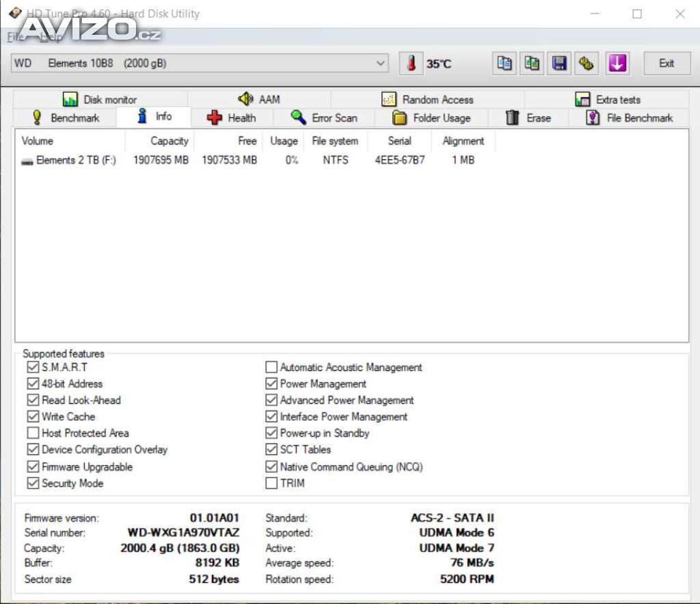
Task: Click the 76 MB/s average speed value
Action: point(472,563)
